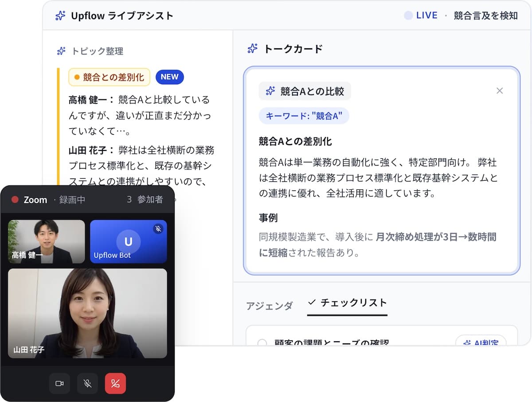This screenshot has height=402, width=532.
Task: Click the Upflow Bot U avatar
Action: 128,241
